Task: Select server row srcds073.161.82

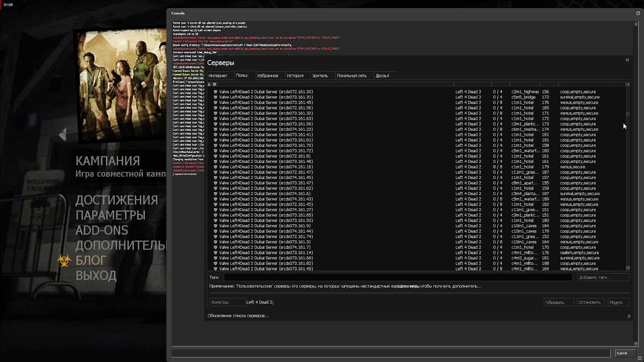Action: tap(418, 263)
